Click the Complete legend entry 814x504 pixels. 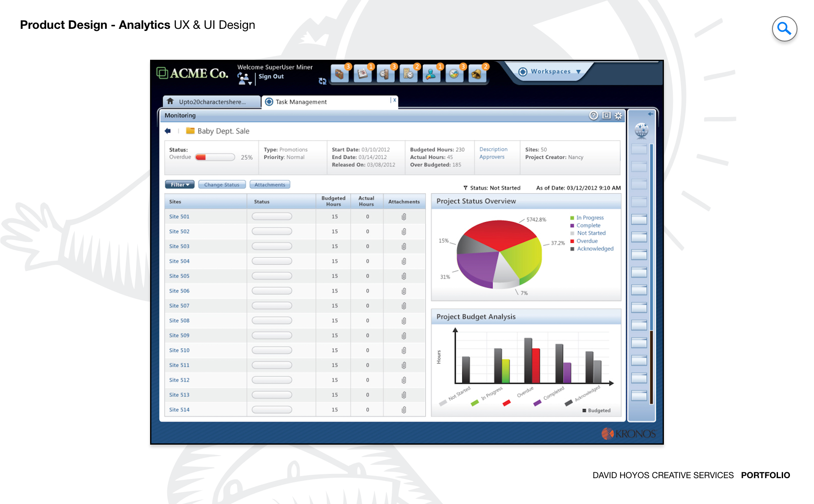coord(585,226)
